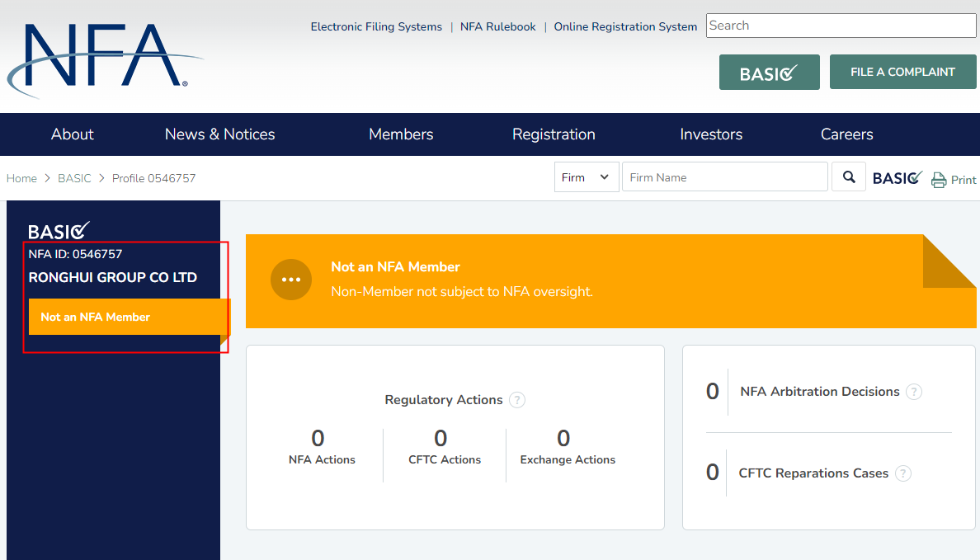Click the BASIC logo in dark sidebar
The image size is (980, 560).
[59, 231]
